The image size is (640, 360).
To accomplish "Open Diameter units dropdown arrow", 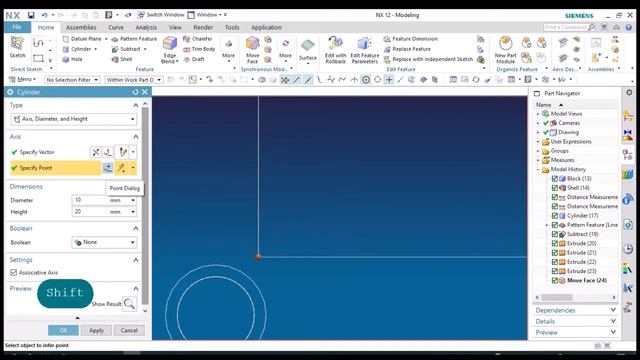I will [x=133, y=200].
